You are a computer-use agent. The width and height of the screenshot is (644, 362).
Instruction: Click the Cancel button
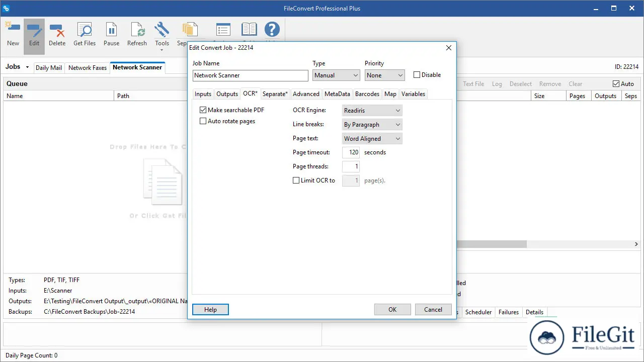click(433, 310)
